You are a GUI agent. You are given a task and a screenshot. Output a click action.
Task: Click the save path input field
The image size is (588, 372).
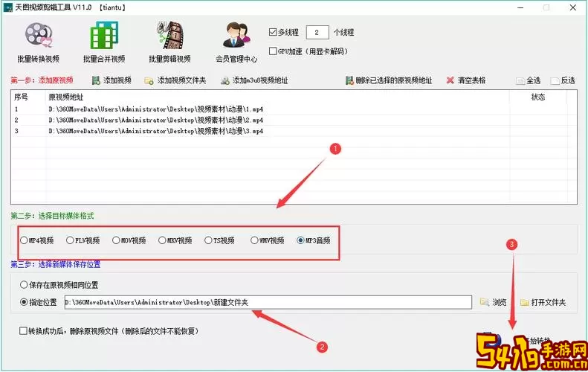coord(268,302)
